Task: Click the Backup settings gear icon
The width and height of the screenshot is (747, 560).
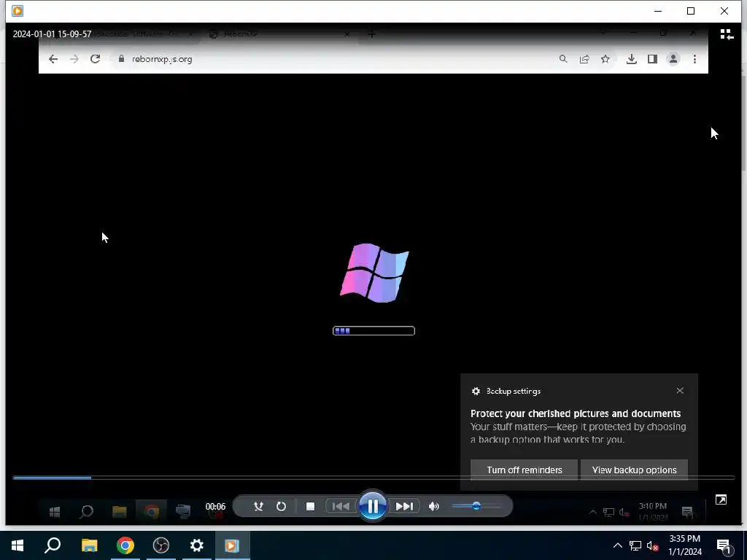Action: click(x=476, y=391)
